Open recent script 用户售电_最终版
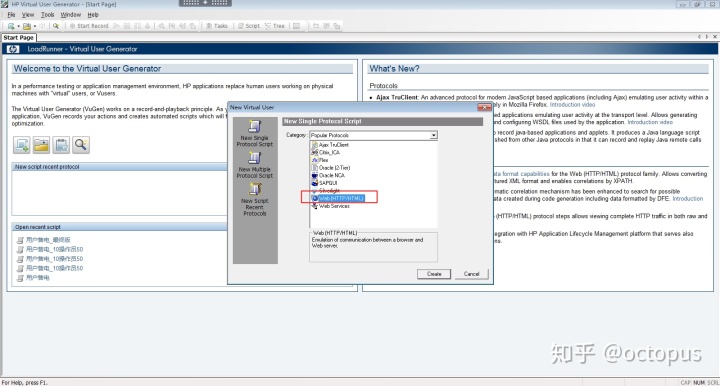720x386 pixels. click(x=48, y=240)
